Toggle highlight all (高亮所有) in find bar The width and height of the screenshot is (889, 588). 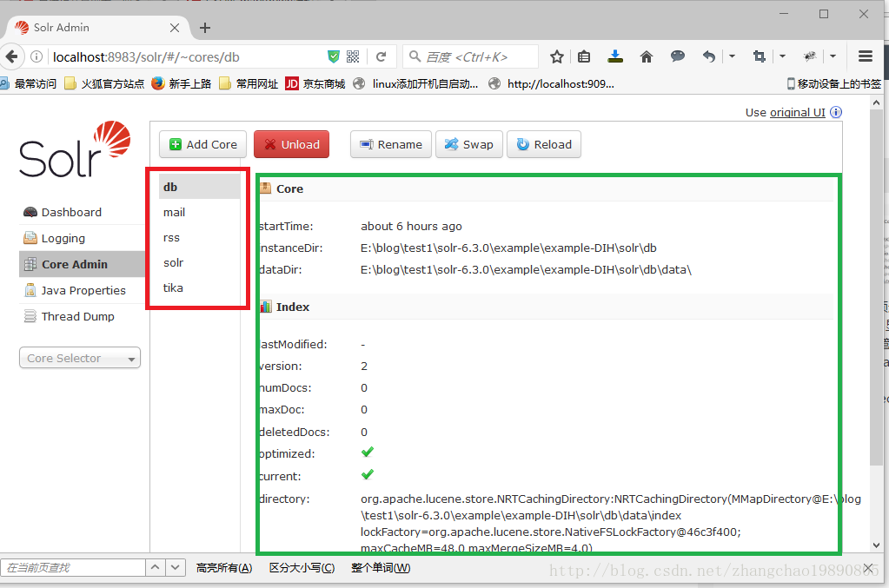tap(224, 568)
